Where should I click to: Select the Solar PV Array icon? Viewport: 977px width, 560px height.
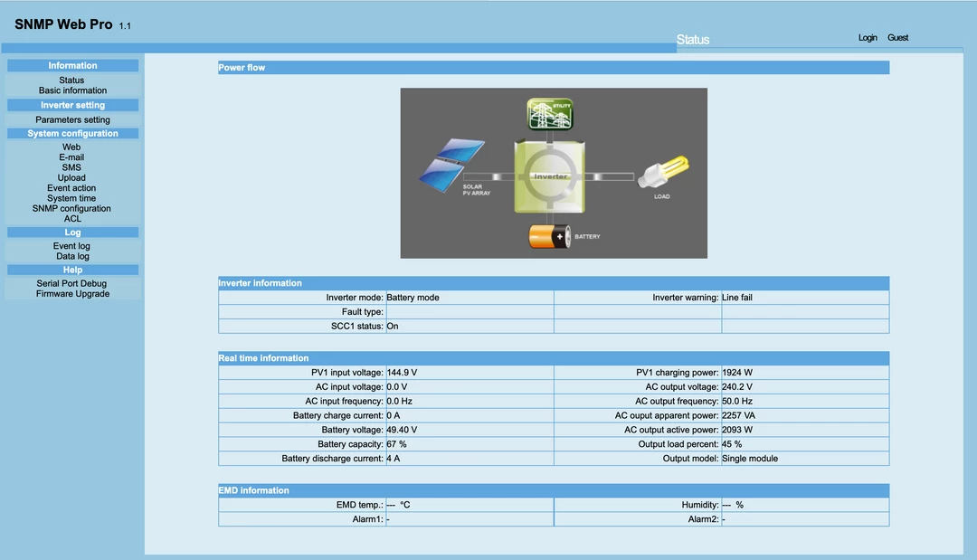coord(454,163)
